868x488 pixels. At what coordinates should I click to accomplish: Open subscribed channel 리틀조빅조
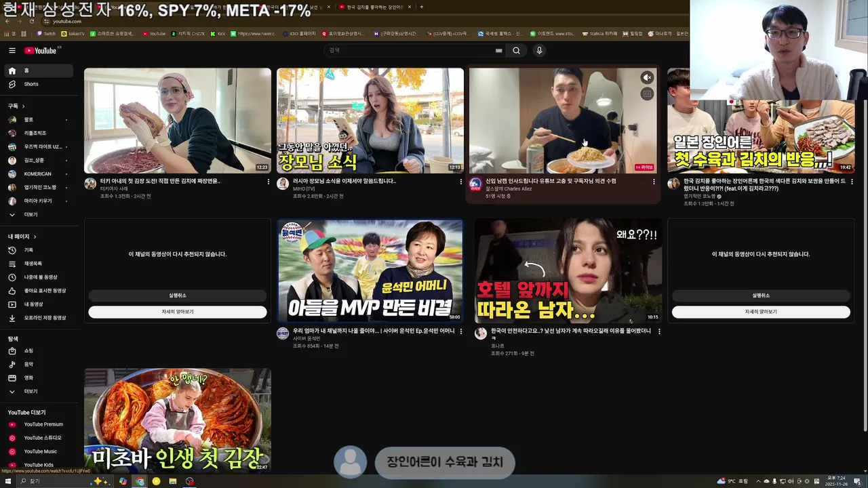(x=39, y=134)
